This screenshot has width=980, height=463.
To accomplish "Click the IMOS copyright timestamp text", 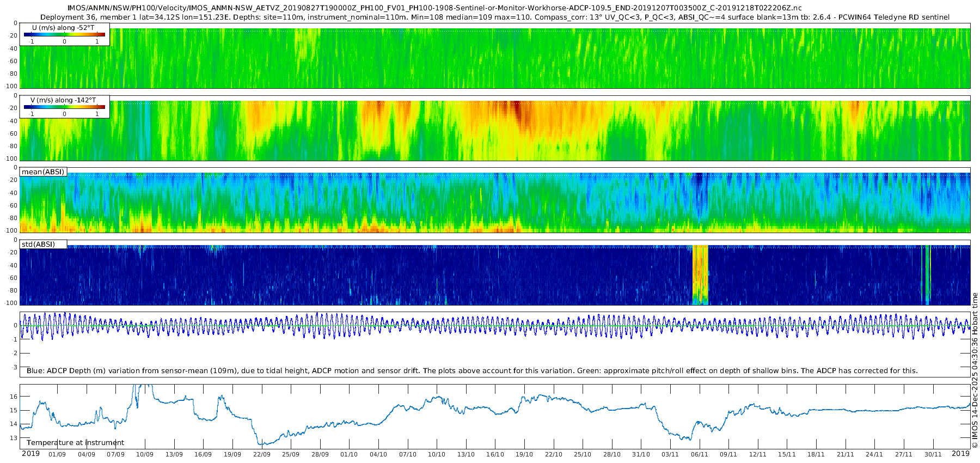I will point(975,370).
